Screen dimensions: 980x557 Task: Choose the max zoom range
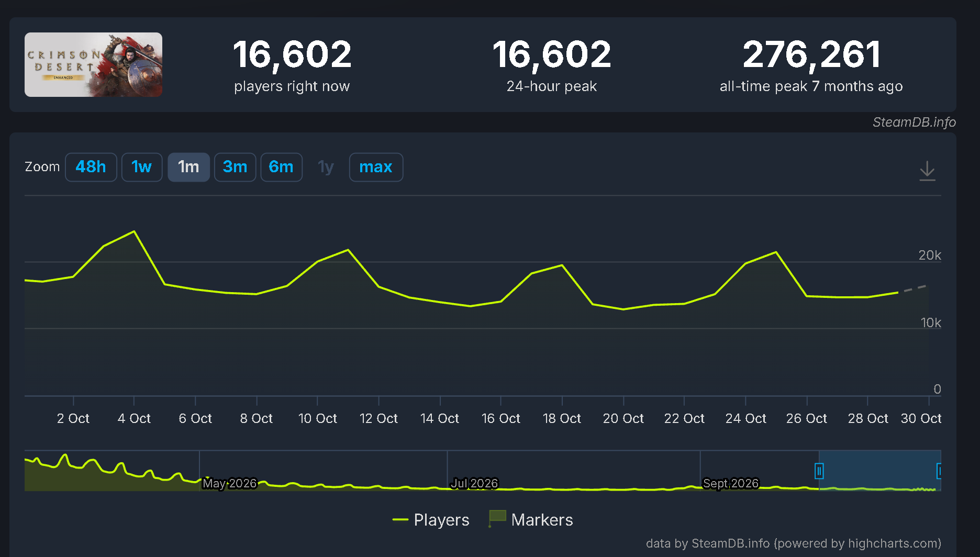(376, 167)
